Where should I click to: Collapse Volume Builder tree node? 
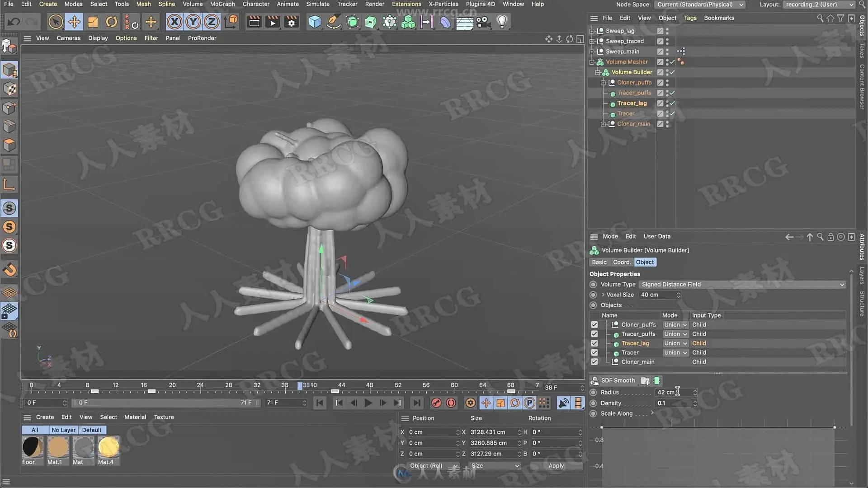[598, 72]
